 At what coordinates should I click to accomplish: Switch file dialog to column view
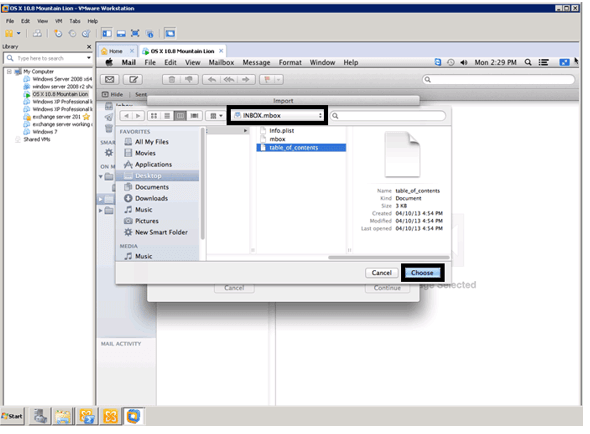coord(180,116)
